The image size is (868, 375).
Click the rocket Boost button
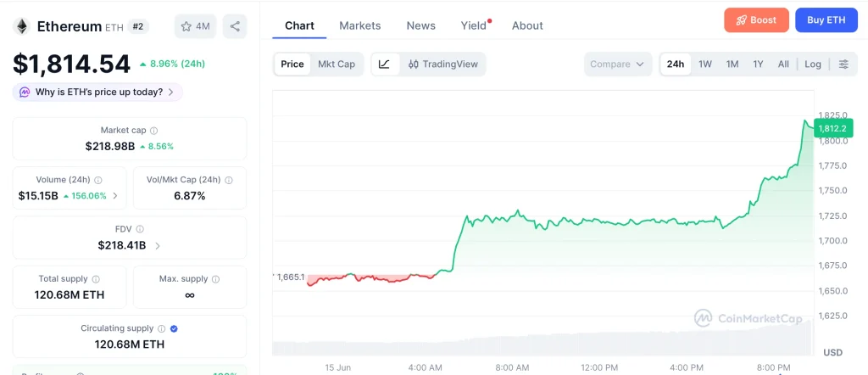tap(756, 20)
